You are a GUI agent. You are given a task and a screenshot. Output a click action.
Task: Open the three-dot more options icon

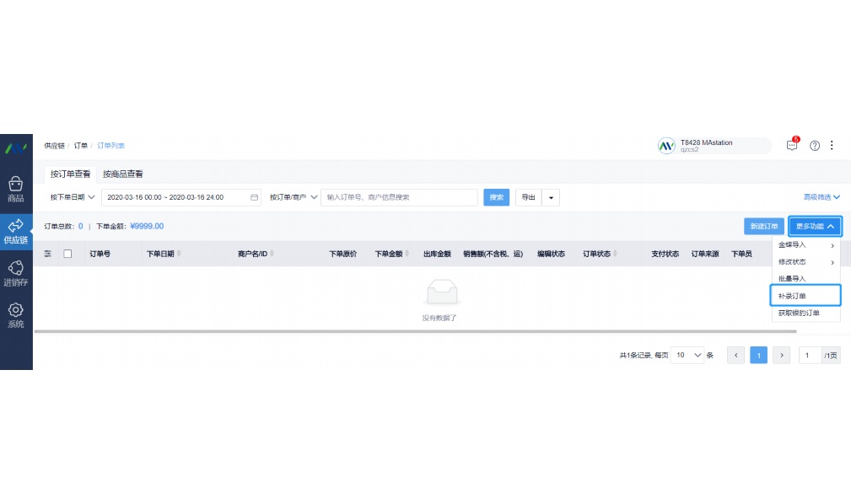pos(832,145)
